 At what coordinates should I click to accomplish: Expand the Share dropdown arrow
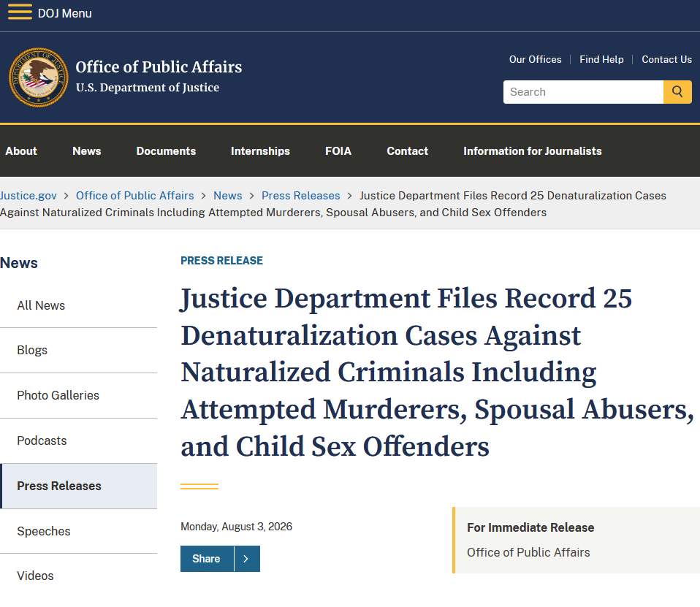tap(247, 559)
